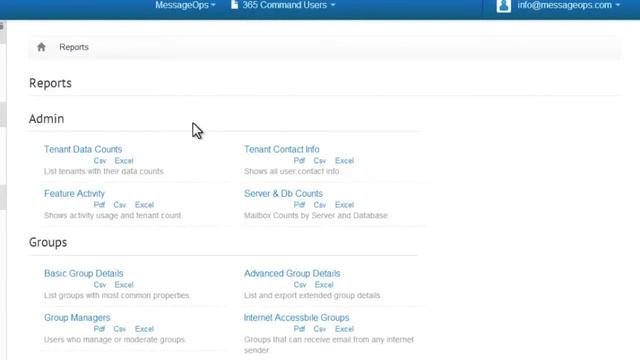This screenshot has height=360, width=640.
Task: Export Feature Activity as Pdf
Action: 99,205
